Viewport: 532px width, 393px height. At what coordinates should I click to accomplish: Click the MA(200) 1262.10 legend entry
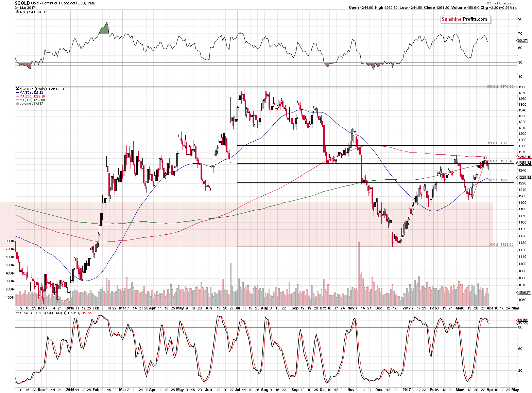(x=32, y=96)
